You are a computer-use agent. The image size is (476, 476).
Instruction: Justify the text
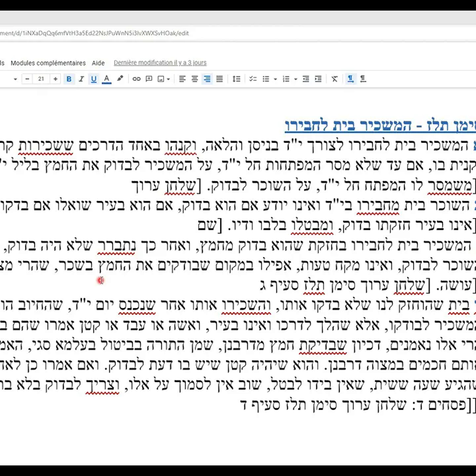[220, 79]
